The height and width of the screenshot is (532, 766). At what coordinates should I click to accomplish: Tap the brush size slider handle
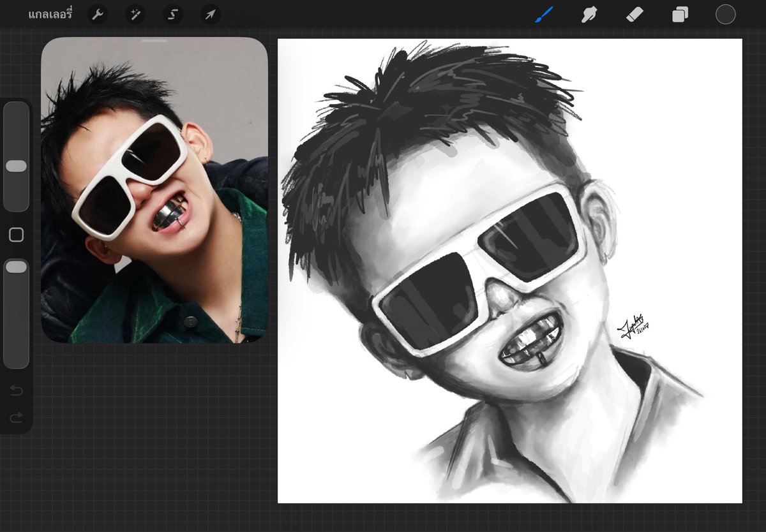click(x=16, y=166)
